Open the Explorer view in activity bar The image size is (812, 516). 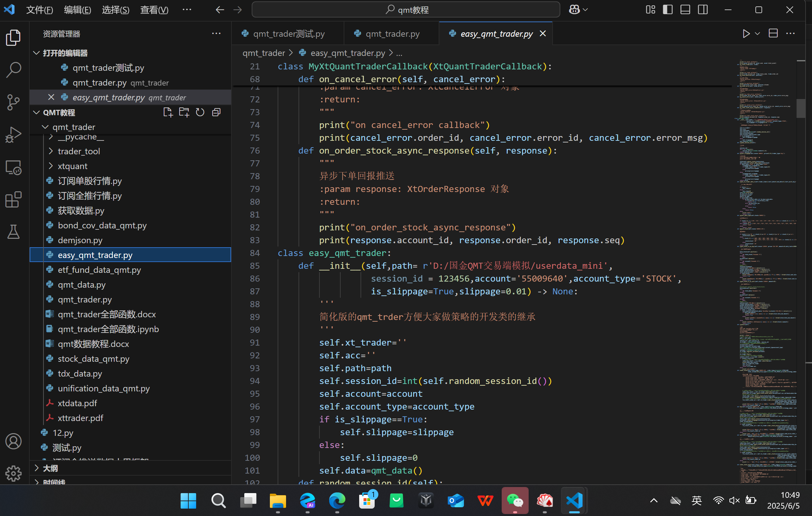tap(13, 37)
